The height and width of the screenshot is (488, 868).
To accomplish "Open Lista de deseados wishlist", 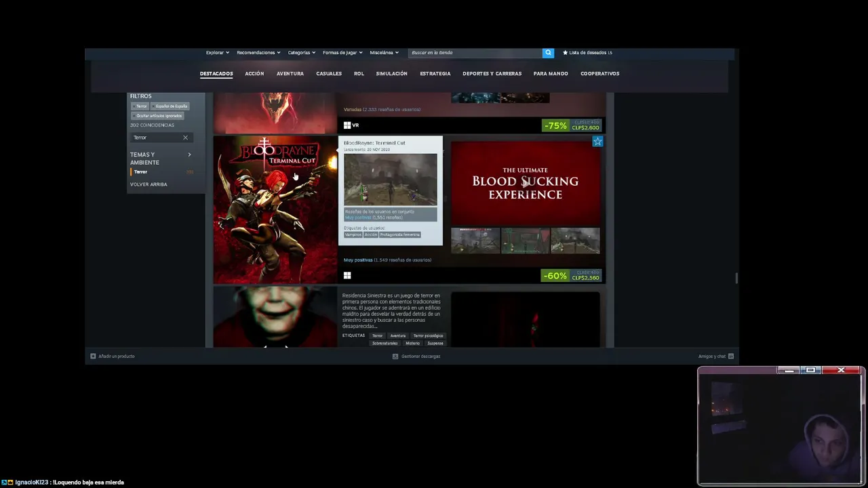I will click(x=587, y=53).
